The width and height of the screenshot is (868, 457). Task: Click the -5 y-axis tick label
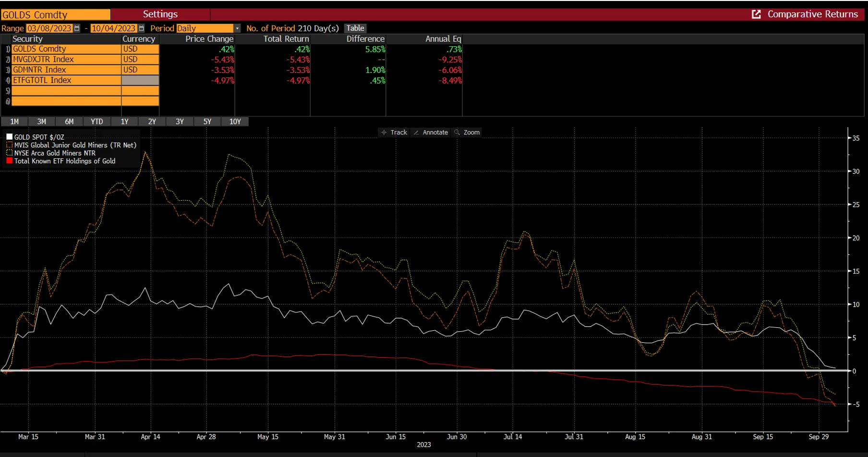point(856,404)
